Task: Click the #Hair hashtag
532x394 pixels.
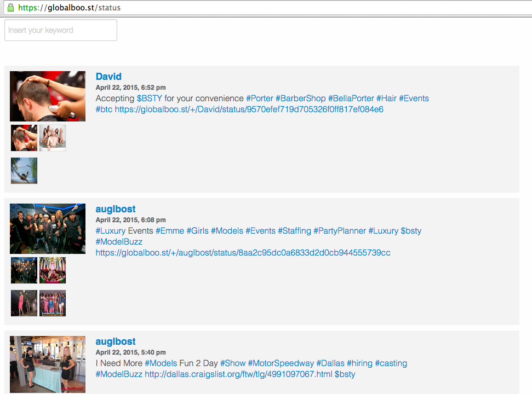Action: click(x=386, y=99)
